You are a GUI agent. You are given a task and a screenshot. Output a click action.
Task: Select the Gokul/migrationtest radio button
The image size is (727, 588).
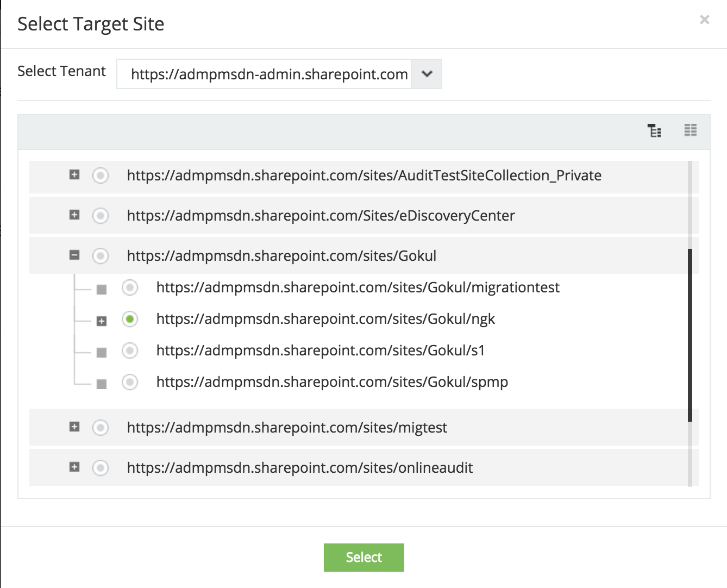click(130, 287)
